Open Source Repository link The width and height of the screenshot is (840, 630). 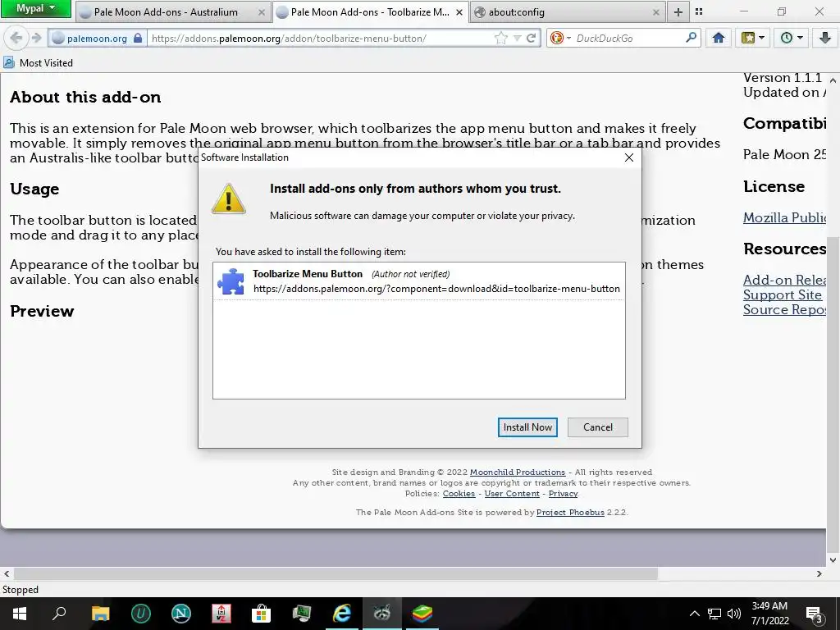(x=784, y=309)
